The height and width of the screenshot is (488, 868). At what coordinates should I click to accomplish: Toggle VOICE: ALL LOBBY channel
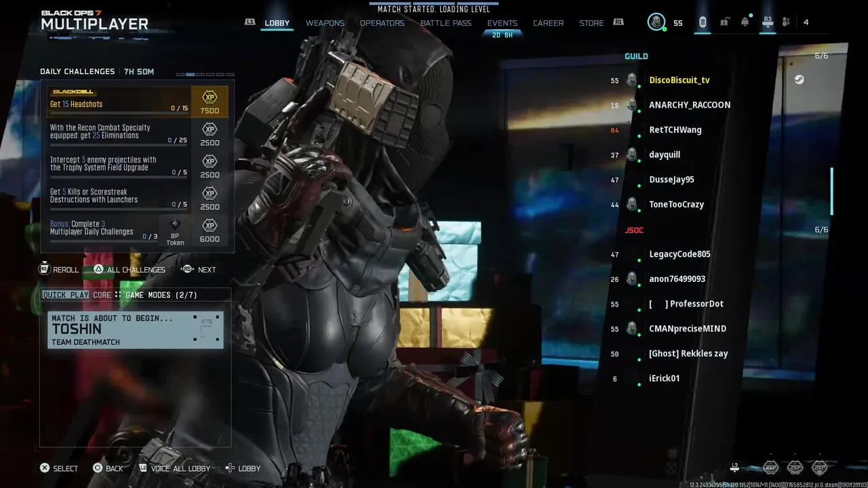tap(175, 468)
